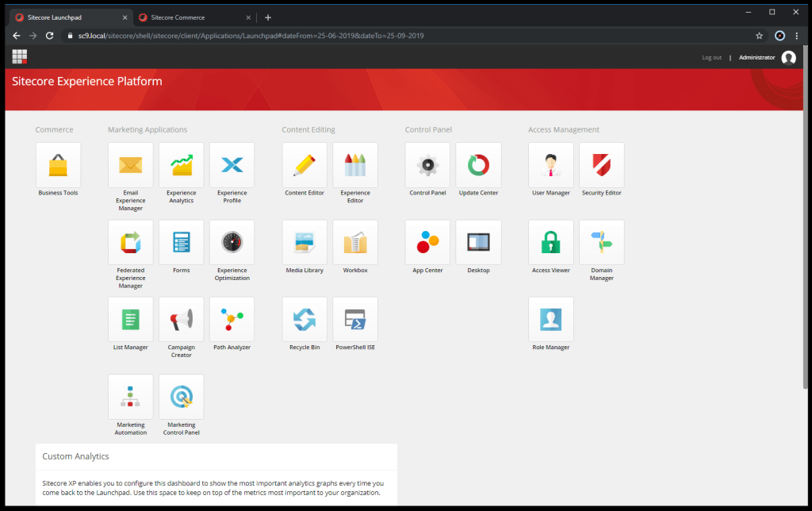This screenshot has width=812, height=511.
Task: Reload the page with the browser refresh button
Action: 49,36
